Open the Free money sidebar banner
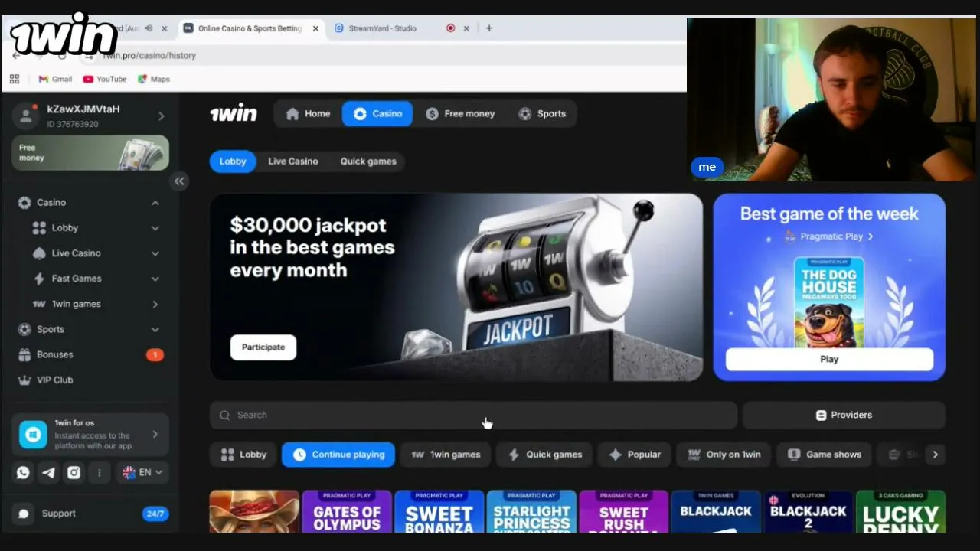 coord(90,153)
